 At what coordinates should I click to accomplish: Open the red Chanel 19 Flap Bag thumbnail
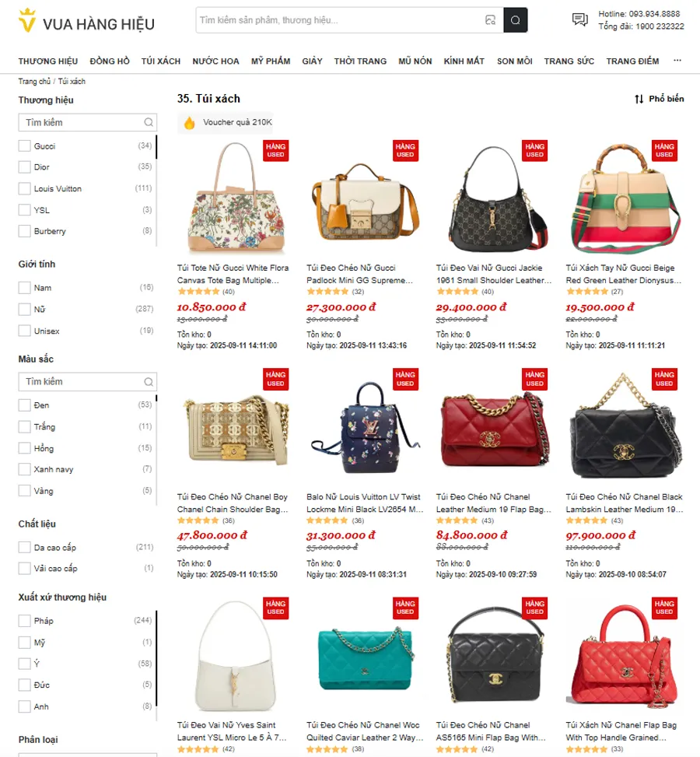tap(495, 427)
